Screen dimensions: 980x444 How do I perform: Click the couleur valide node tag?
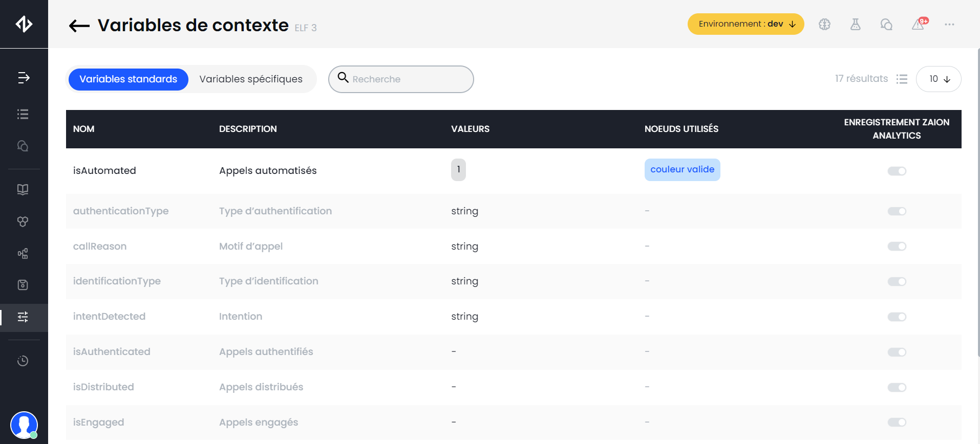coord(682,170)
